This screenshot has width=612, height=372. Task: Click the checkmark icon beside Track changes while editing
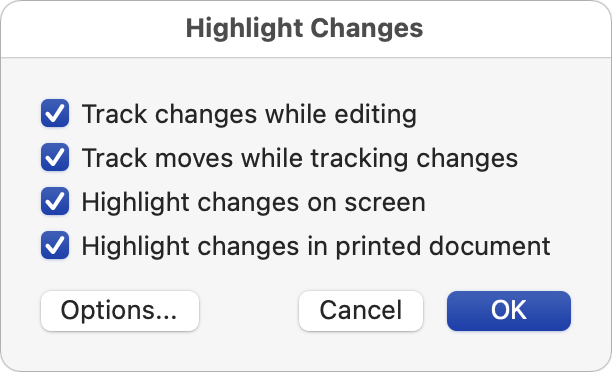55,114
